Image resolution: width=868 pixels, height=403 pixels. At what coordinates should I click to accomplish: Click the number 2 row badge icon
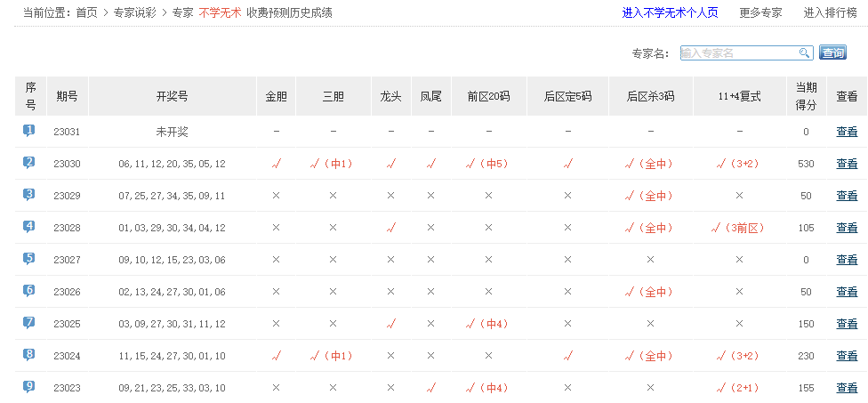pyautogui.click(x=29, y=163)
